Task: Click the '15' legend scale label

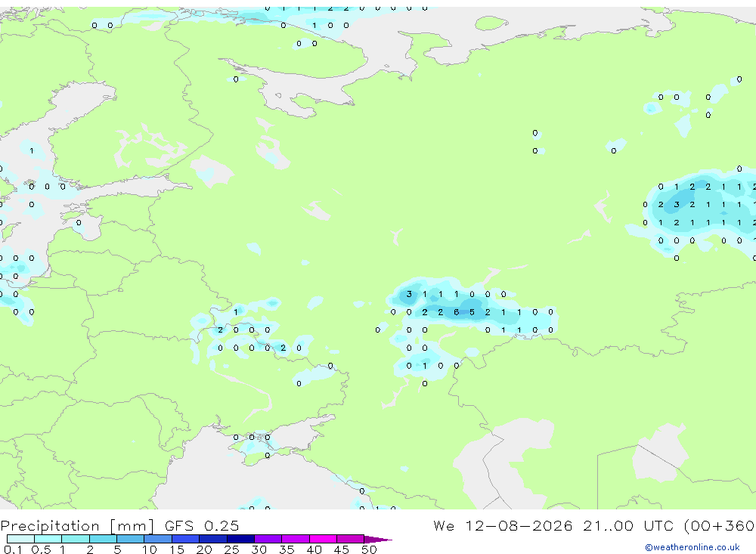Action: (176, 549)
